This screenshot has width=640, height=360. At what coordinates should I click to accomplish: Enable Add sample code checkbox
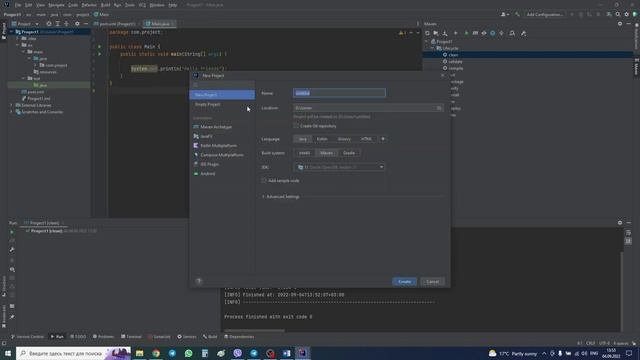264,180
